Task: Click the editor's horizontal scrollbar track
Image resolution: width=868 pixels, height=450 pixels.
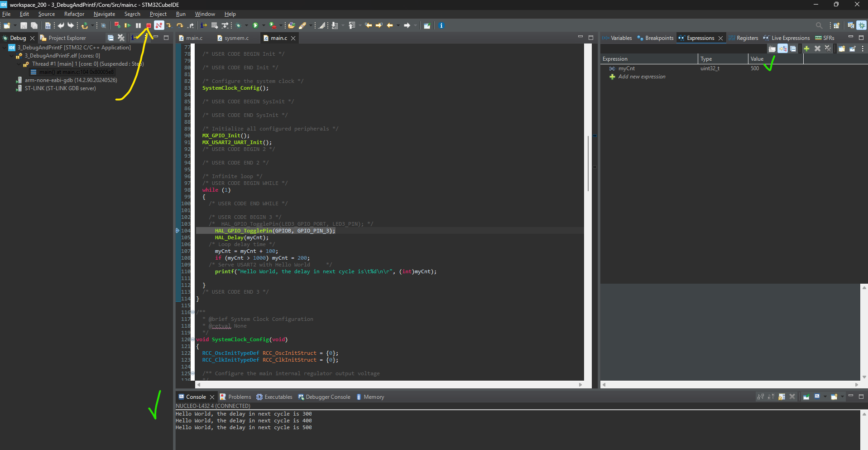Action: pos(389,385)
